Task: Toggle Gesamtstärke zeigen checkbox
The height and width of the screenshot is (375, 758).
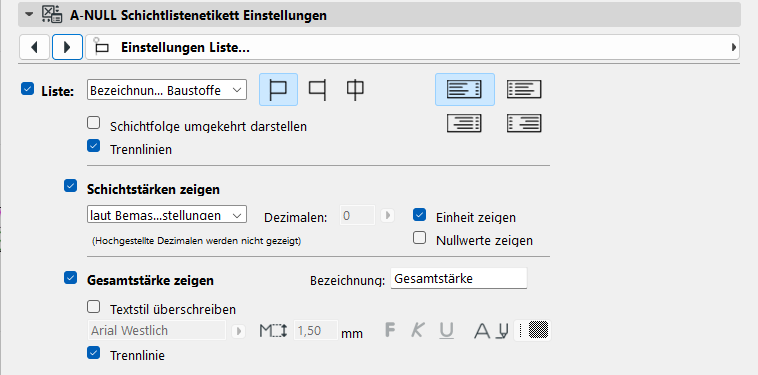Action: click(x=71, y=277)
